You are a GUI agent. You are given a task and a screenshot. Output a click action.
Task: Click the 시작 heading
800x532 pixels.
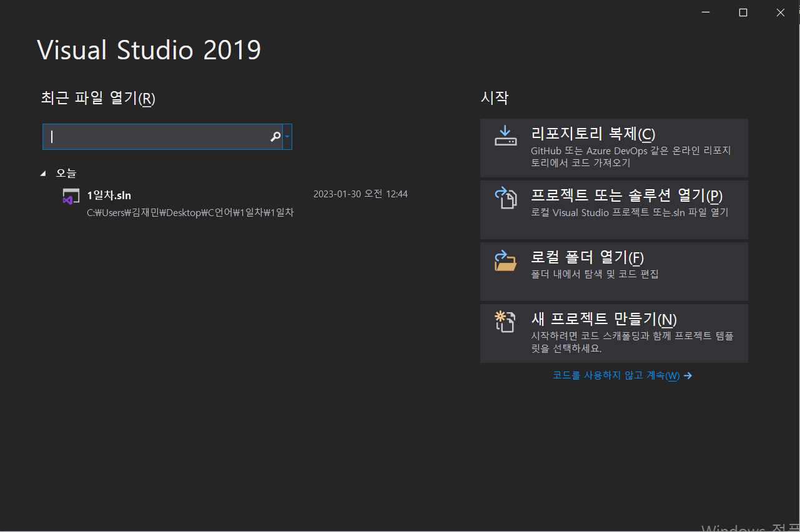(495, 97)
